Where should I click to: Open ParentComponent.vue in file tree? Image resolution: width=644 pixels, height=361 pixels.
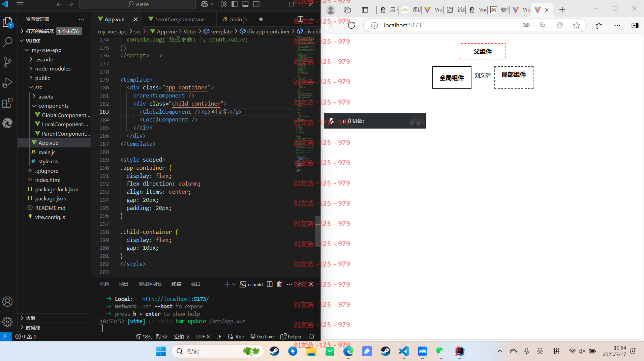point(54,134)
